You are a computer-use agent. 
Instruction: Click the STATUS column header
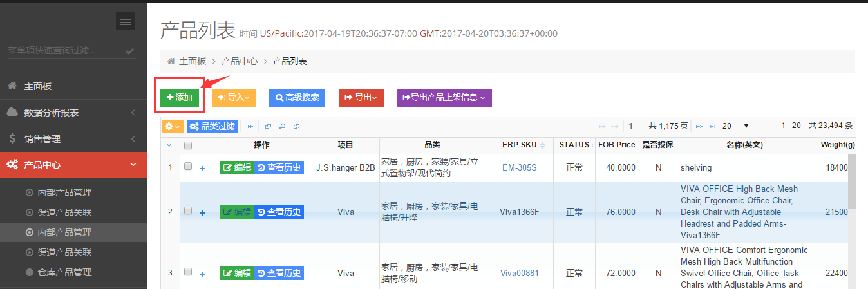tap(574, 145)
